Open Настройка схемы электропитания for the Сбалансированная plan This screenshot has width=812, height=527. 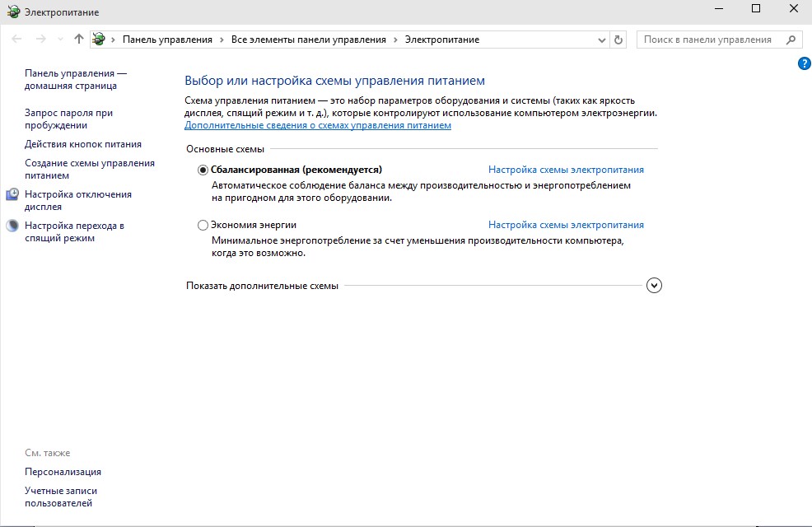[x=566, y=170]
